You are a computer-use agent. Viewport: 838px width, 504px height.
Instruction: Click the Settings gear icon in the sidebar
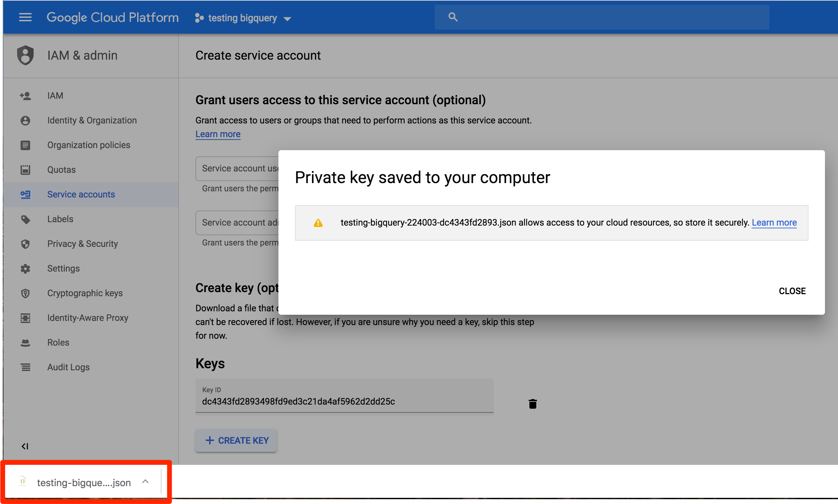tap(25, 268)
